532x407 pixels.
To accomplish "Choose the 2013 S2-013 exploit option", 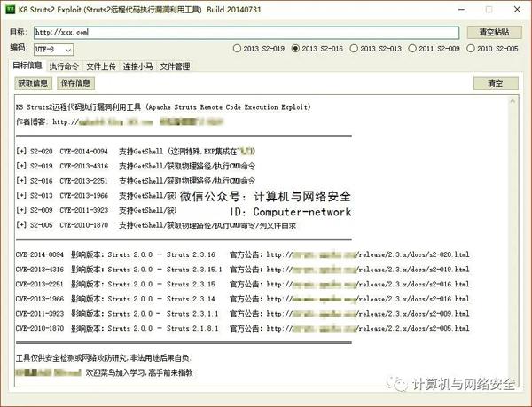I will click(x=376, y=49).
